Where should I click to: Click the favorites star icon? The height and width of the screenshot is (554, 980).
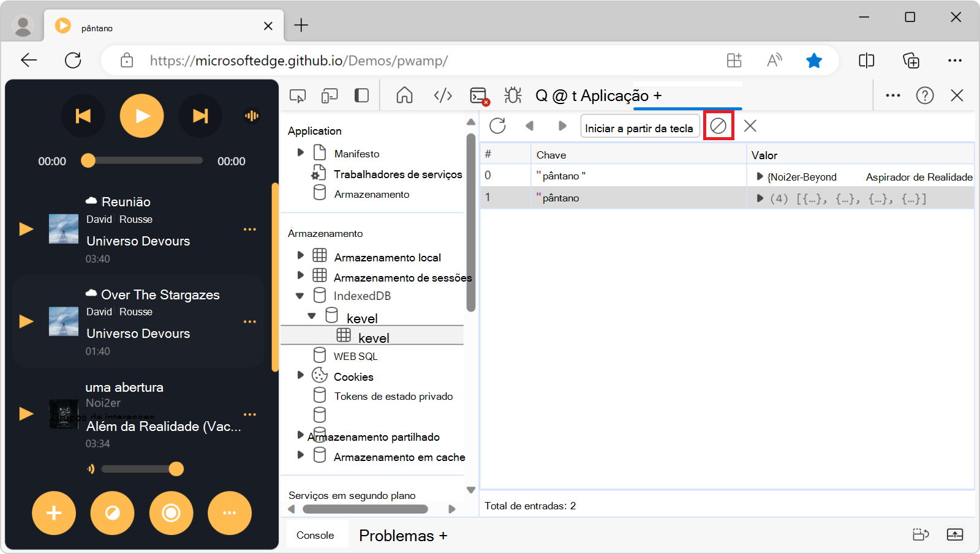[814, 60]
